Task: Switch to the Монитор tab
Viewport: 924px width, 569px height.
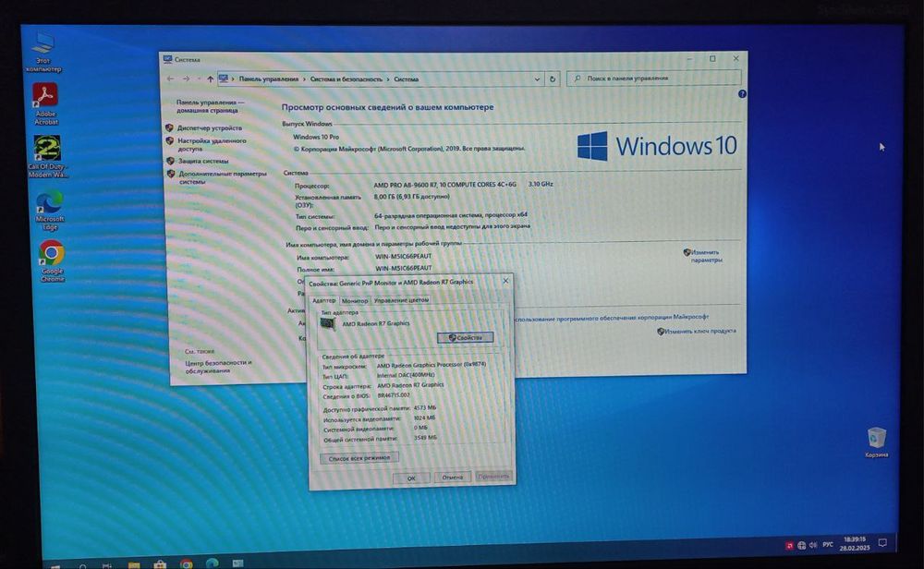Action: point(355,300)
